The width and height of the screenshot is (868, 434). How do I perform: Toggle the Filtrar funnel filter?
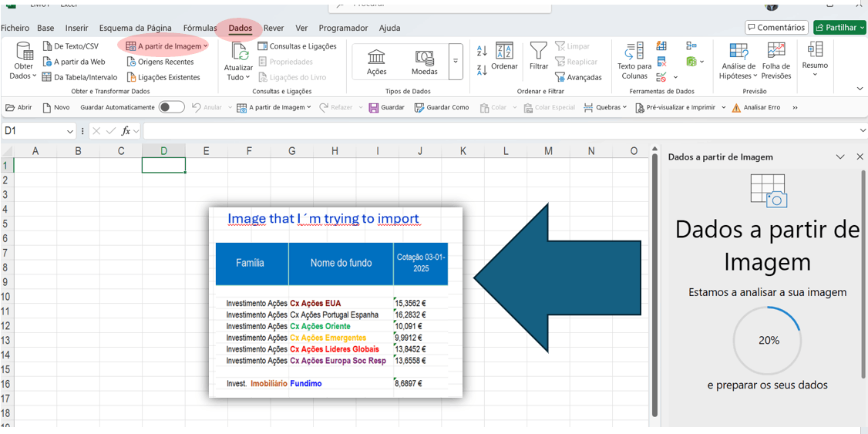click(539, 56)
